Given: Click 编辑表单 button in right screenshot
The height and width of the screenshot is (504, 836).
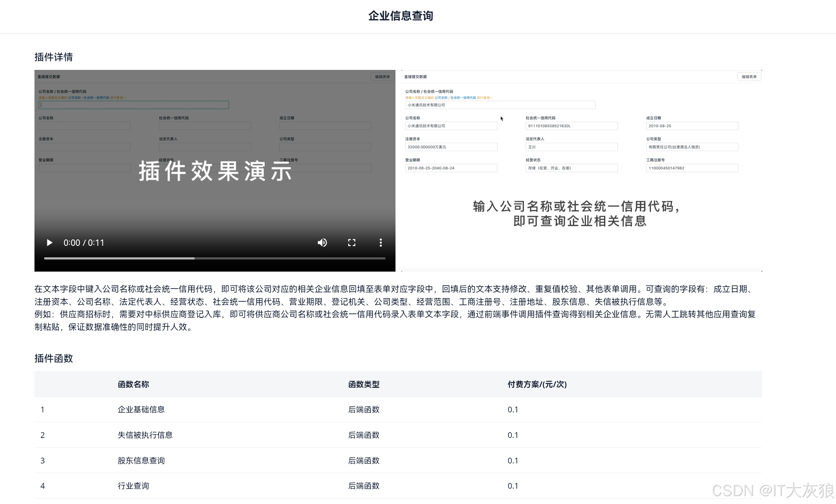Looking at the screenshot, I should point(749,77).
